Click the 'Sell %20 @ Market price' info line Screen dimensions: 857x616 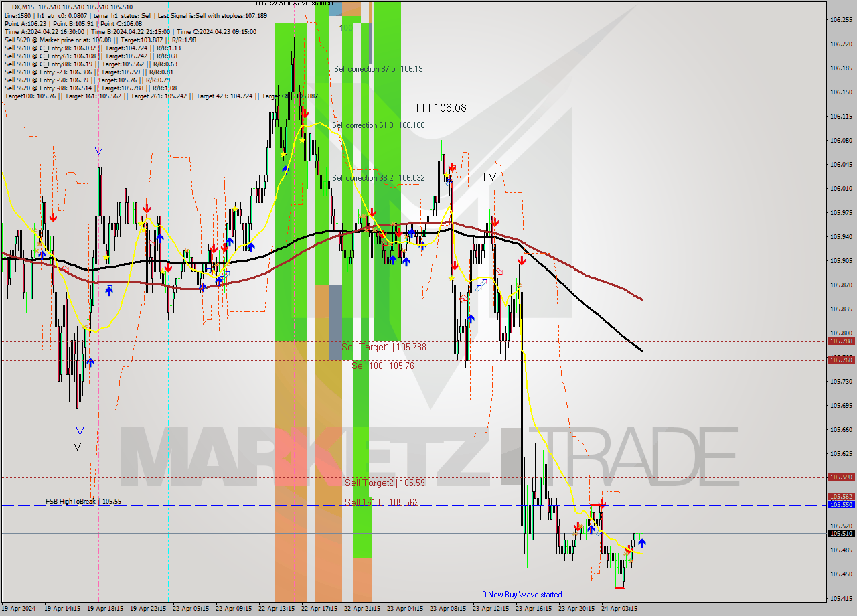(100, 40)
